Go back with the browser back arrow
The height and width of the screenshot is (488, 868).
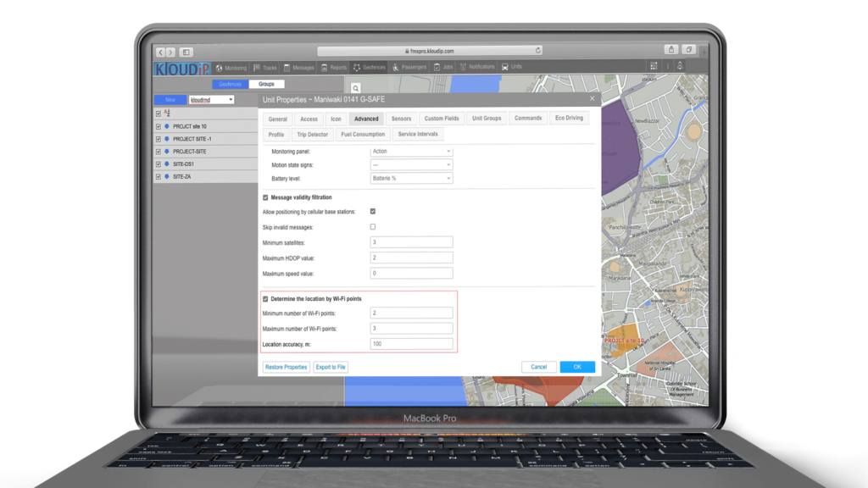160,52
